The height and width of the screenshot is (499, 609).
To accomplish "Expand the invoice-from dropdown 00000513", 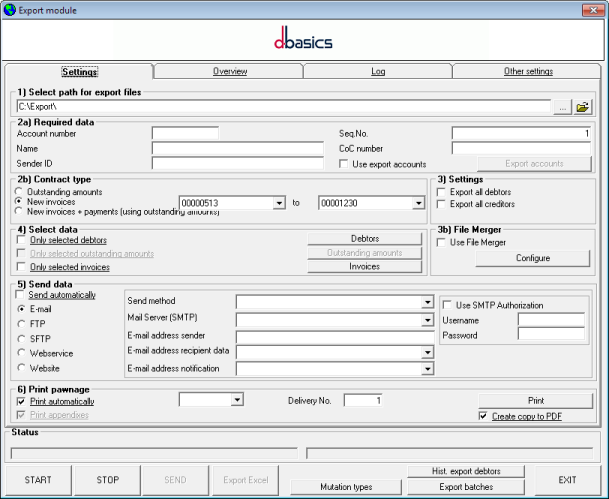I will (x=279, y=203).
